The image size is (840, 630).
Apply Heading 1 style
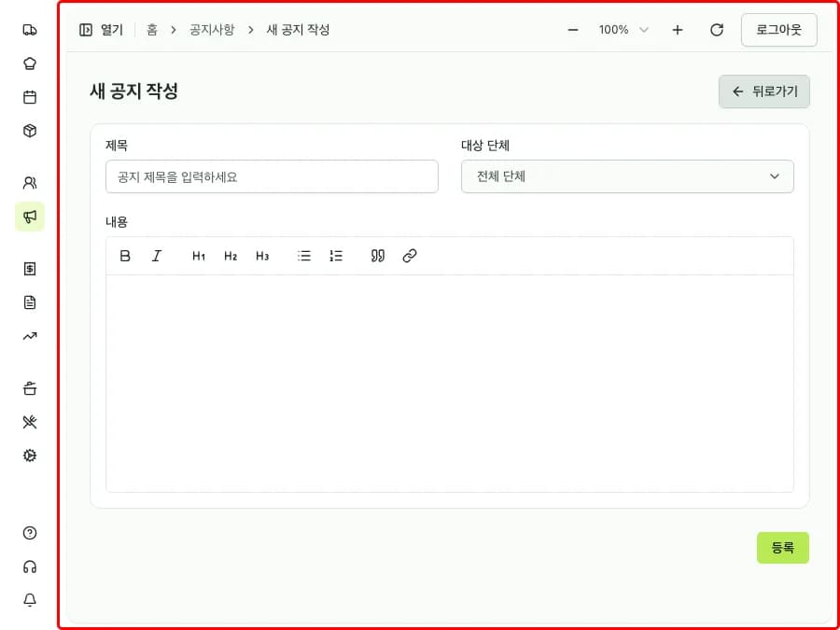pyautogui.click(x=197, y=255)
